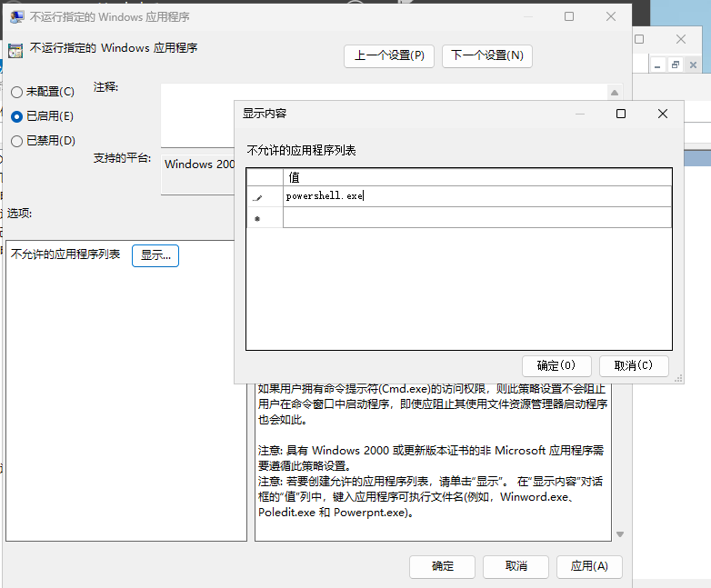Viewport: 711px width, 588px height.
Task: Select the new row asterisk marker
Action: click(x=257, y=218)
